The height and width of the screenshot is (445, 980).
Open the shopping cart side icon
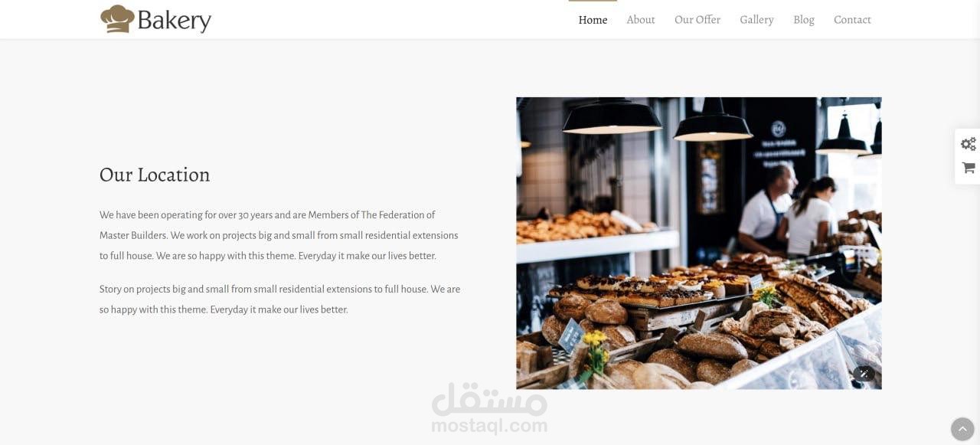(969, 168)
